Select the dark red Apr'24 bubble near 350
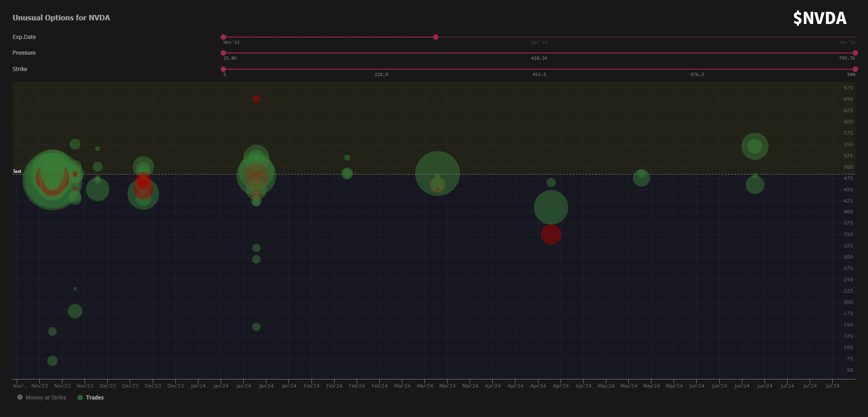The height and width of the screenshot is (417, 868). pos(551,235)
